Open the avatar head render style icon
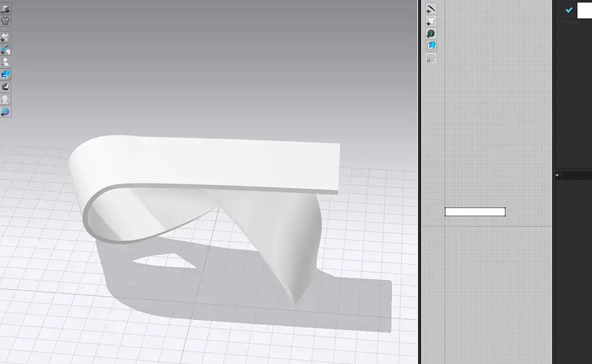The image size is (592, 364). pyautogui.click(x=6, y=99)
